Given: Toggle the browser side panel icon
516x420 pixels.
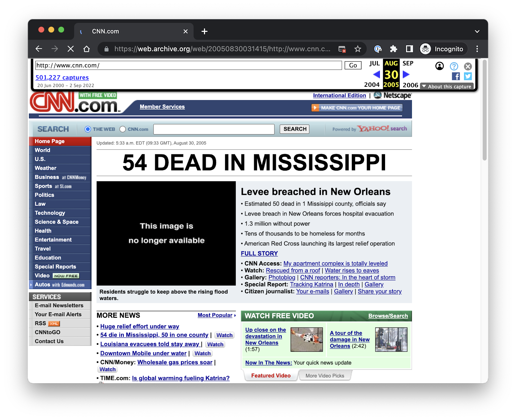Looking at the screenshot, I should [x=409, y=49].
